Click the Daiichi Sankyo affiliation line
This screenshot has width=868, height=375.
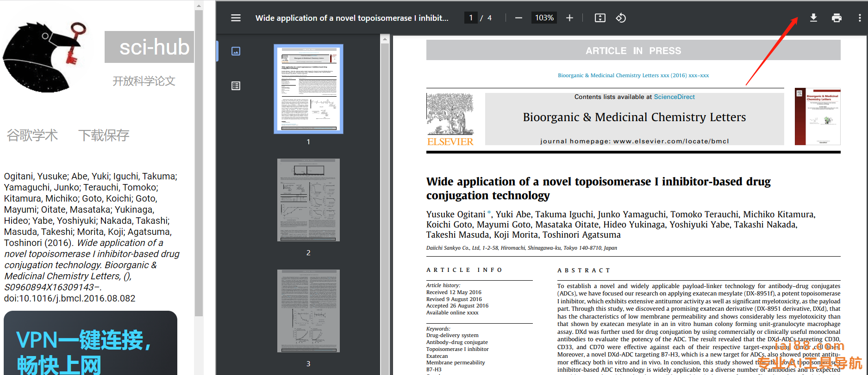[x=522, y=248]
